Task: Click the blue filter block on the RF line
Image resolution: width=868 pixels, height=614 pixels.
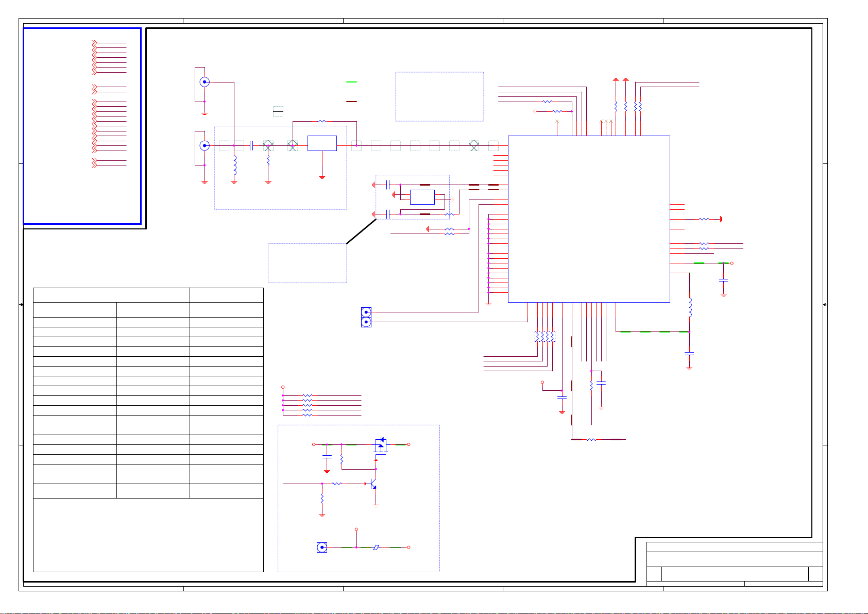Action: (322, 143)
